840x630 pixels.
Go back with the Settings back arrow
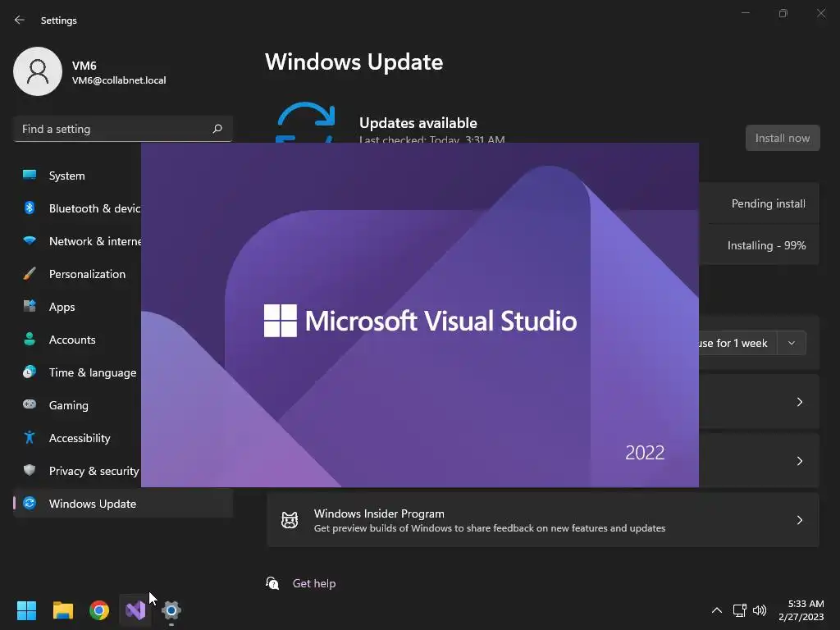(x=20, y=20)
